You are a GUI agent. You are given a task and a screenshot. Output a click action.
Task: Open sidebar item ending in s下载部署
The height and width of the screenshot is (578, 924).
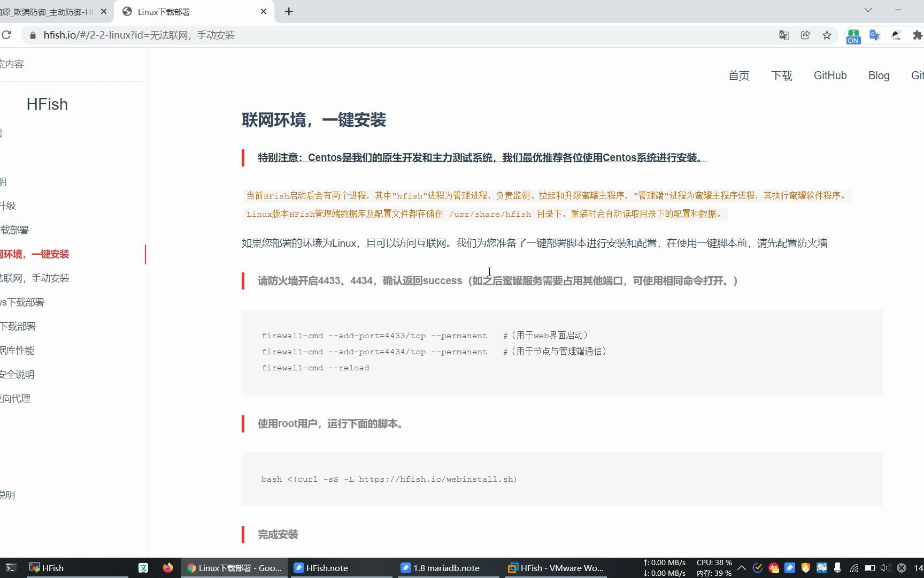(x=22, y=302)
